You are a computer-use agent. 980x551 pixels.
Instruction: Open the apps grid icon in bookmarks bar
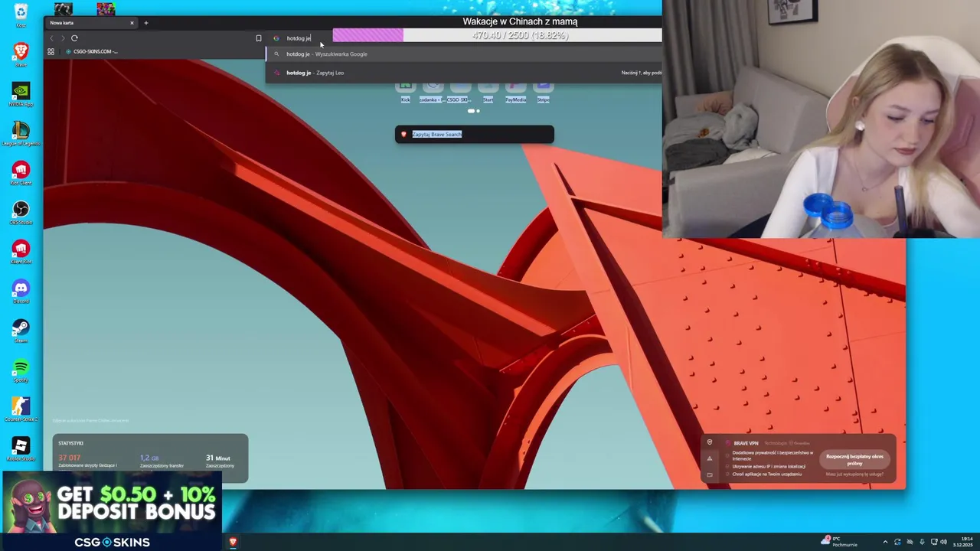coord(51,51)
